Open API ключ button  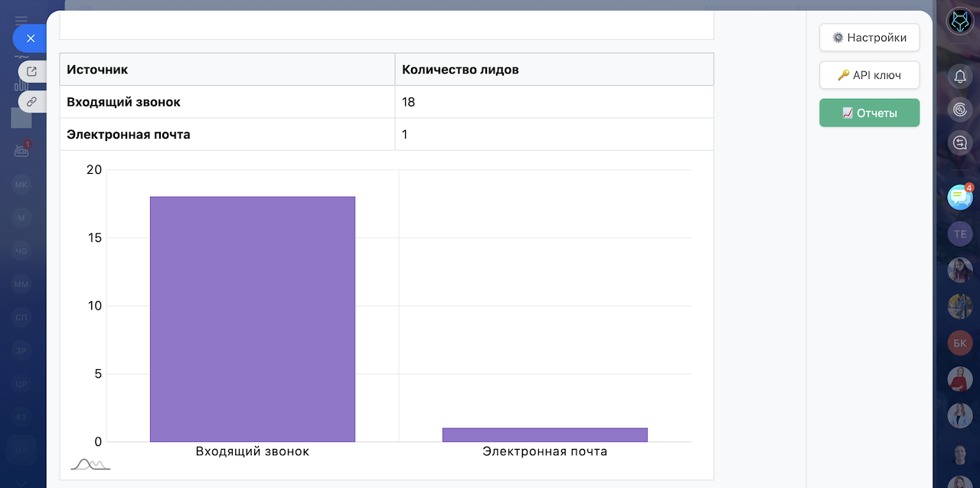tap(870, 75)
